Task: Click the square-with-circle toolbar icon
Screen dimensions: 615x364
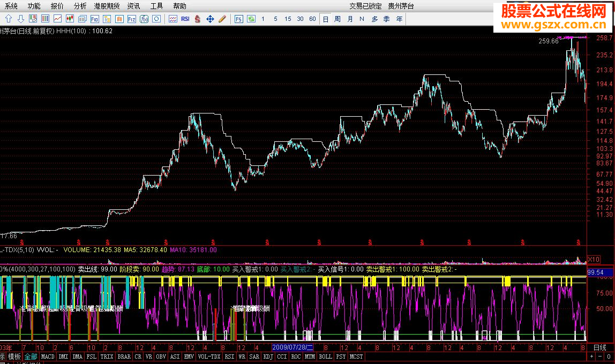Action: (x=156, y=19)
